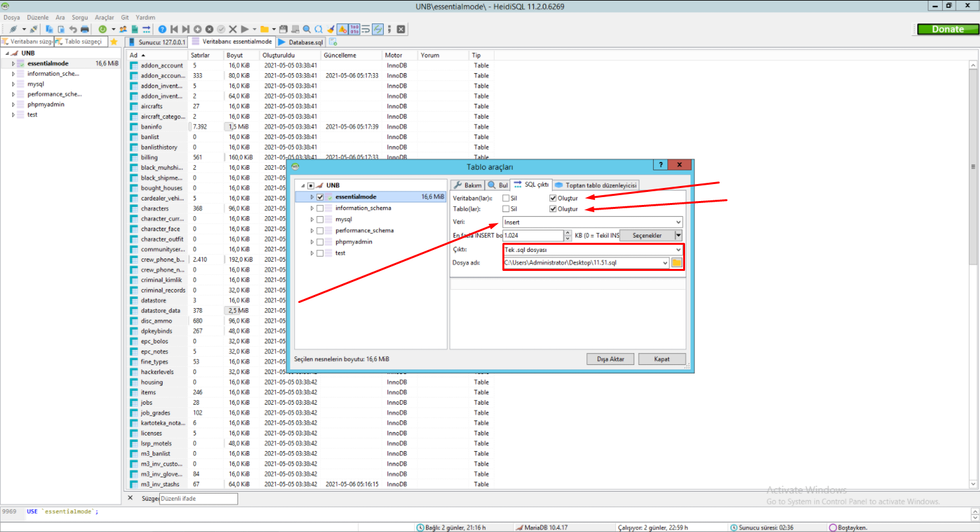Image resolution: width=980 pixels, height=532 pixels.
Task: Click the green Donate button
Action: 948,29
